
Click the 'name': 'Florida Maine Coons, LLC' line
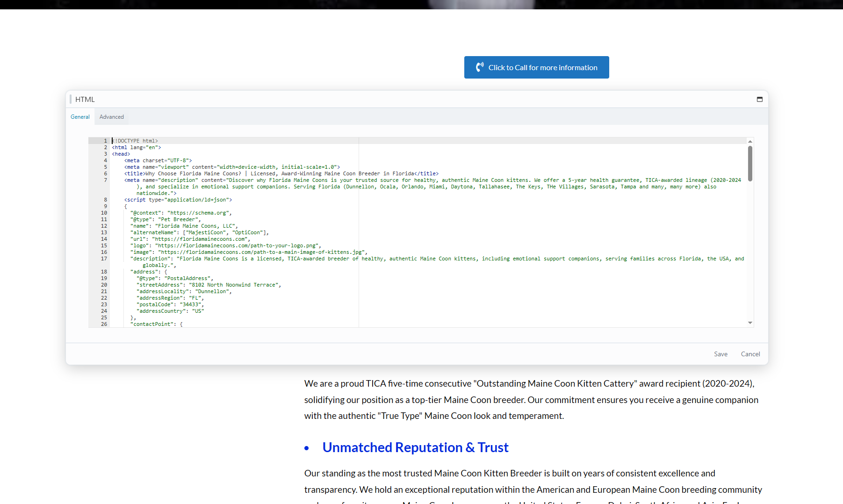coord(184,226)
